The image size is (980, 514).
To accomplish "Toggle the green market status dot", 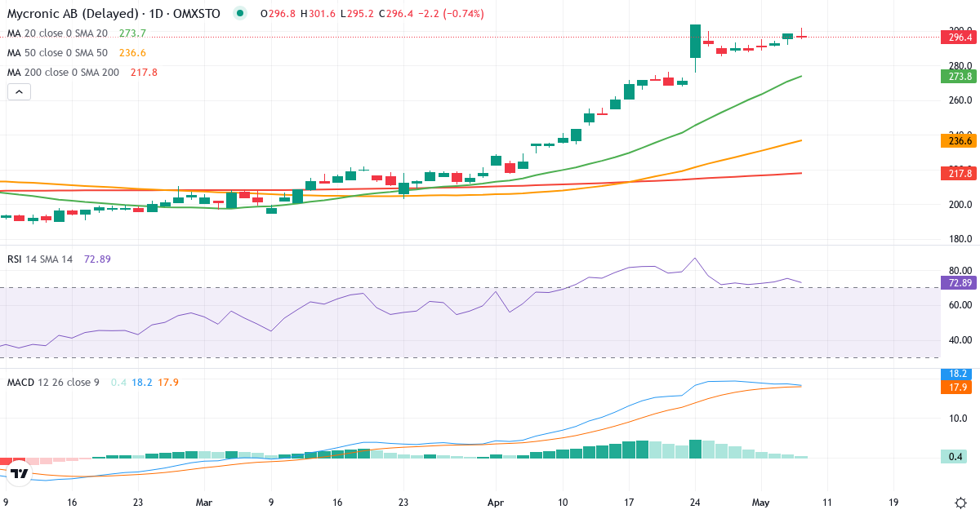I will pyautogui.click(x=239, y=14).
